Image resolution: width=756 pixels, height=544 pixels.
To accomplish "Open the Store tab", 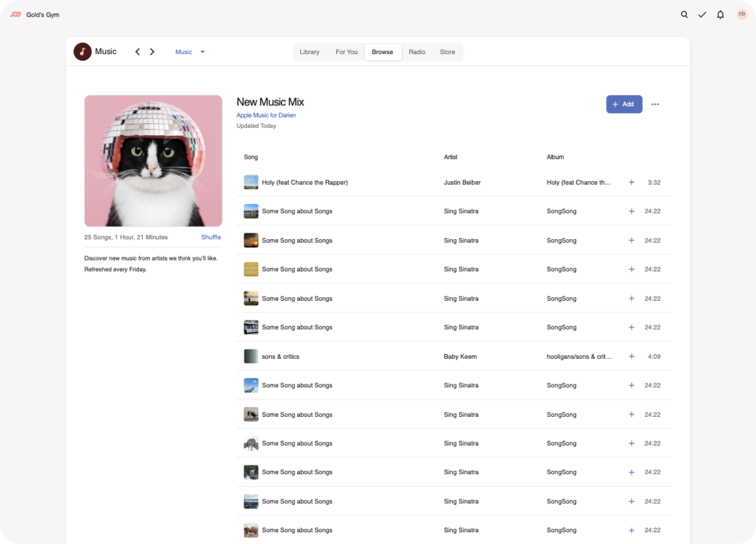I will 447,52.
